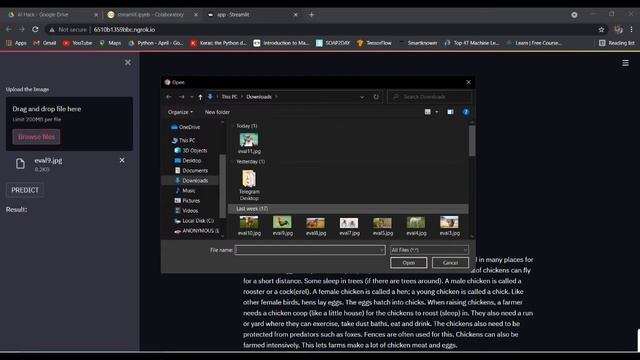The height and width of the screenshot is (360, 640).
Task: Select Documents in navigation tree
Action: click(x=191, y=171)
